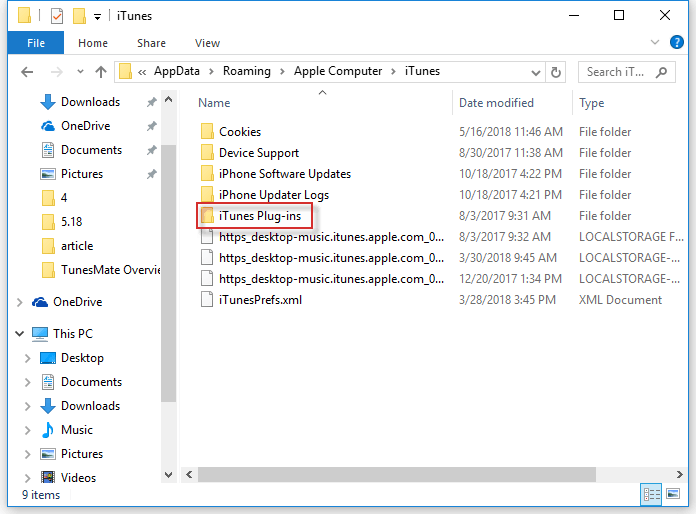Collapse the This PC tree node
696x514 pixels.
[20, 333]
